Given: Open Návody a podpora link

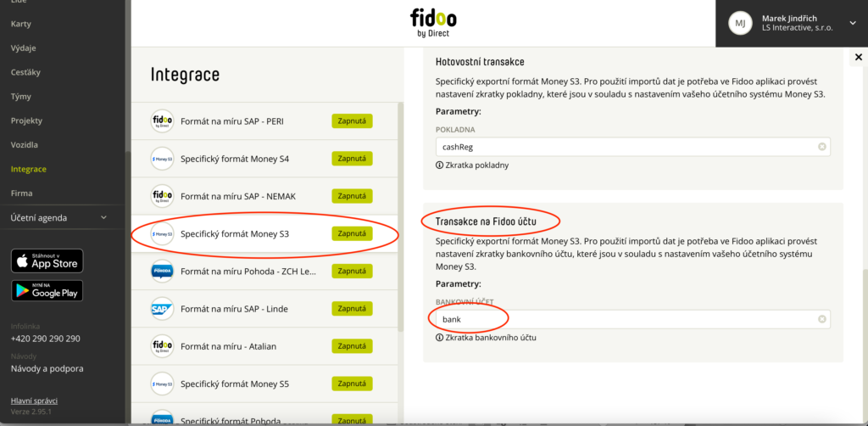Looking at the screenshot, I should pyautogui.click(x=47, y=368).
